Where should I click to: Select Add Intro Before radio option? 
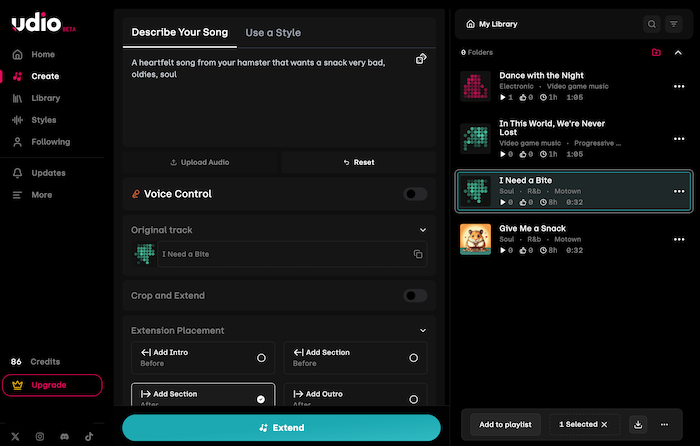(261, 357)
